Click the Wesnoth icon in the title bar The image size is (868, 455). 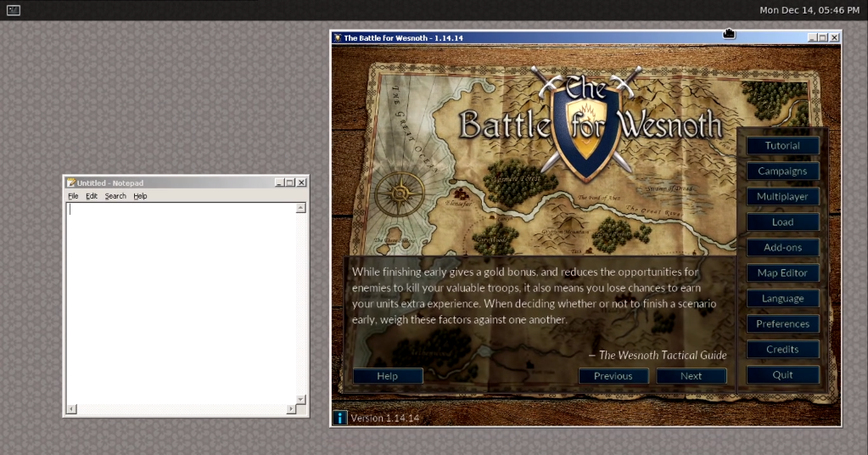(x=337, y=37)
